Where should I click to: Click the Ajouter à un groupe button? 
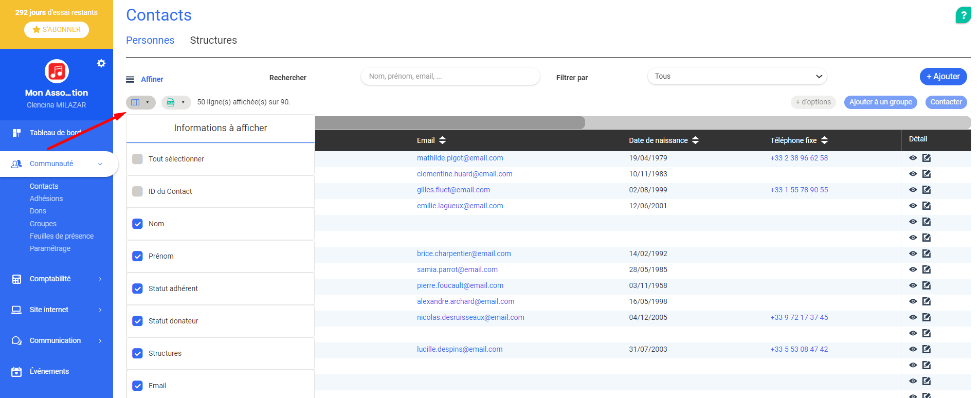point(880,102)
